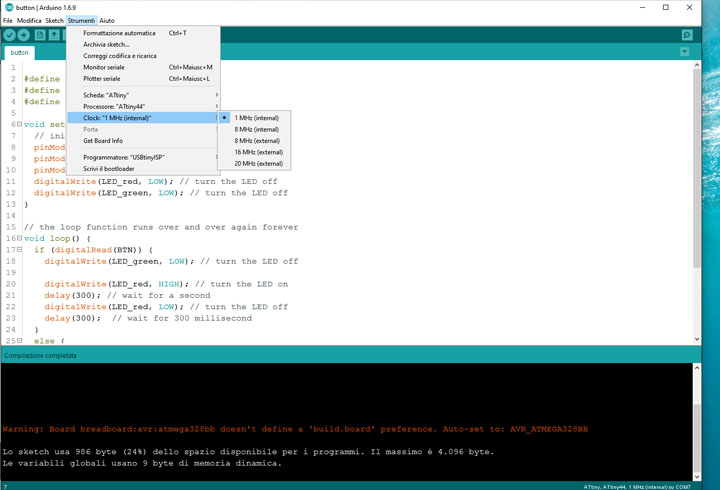Collapse the void setup fold marker
The height and width of the screenshot is (490, 720).
coord(19,124)
